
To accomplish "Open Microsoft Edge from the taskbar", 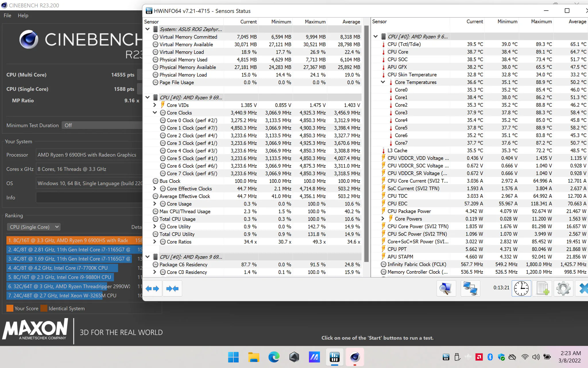I will click(x=274, y=357).
